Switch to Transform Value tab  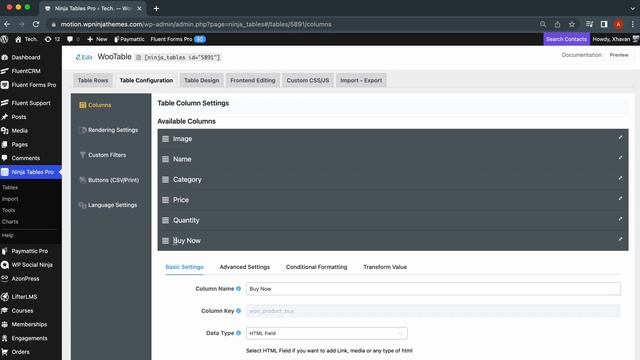tap(385, 267)
